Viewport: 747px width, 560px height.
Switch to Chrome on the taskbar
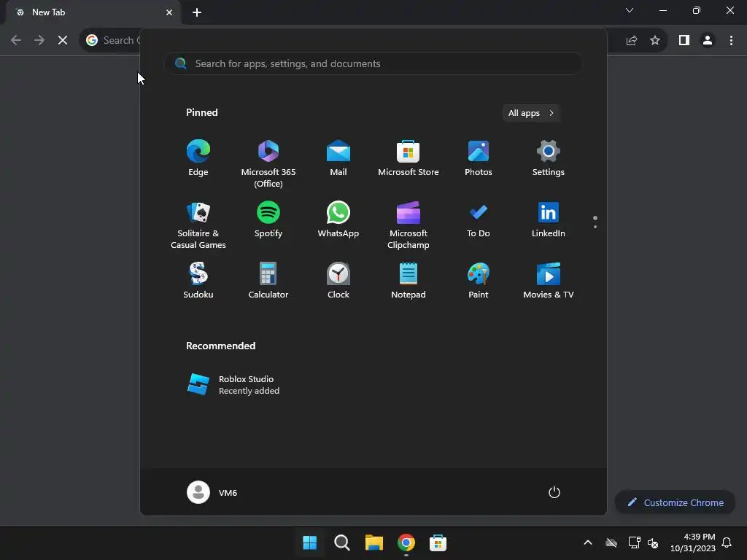[x=406, y=542]
